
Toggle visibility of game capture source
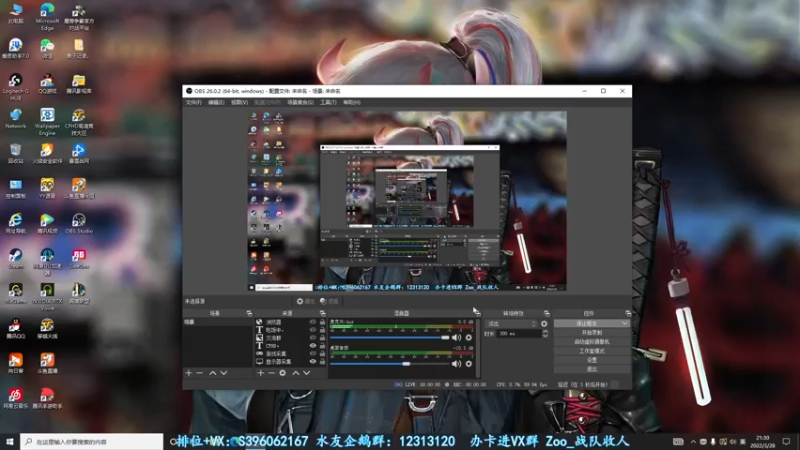(313, 354)
